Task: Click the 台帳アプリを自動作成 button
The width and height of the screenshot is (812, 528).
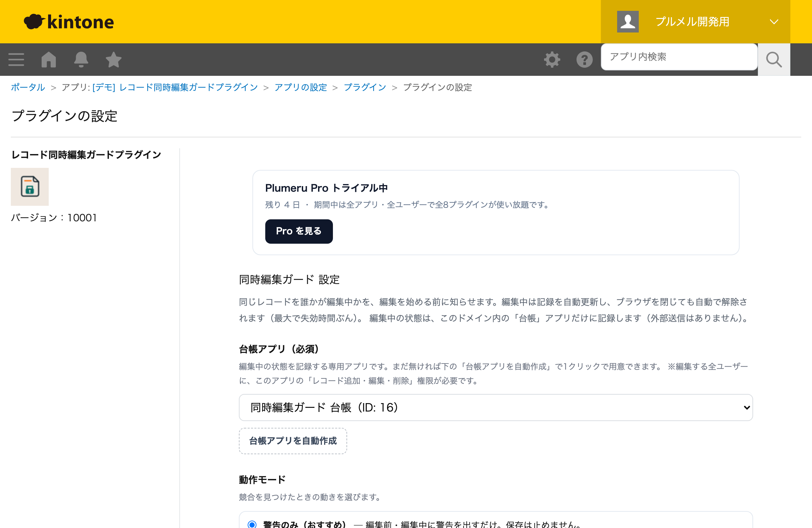Action: (293, 441)
